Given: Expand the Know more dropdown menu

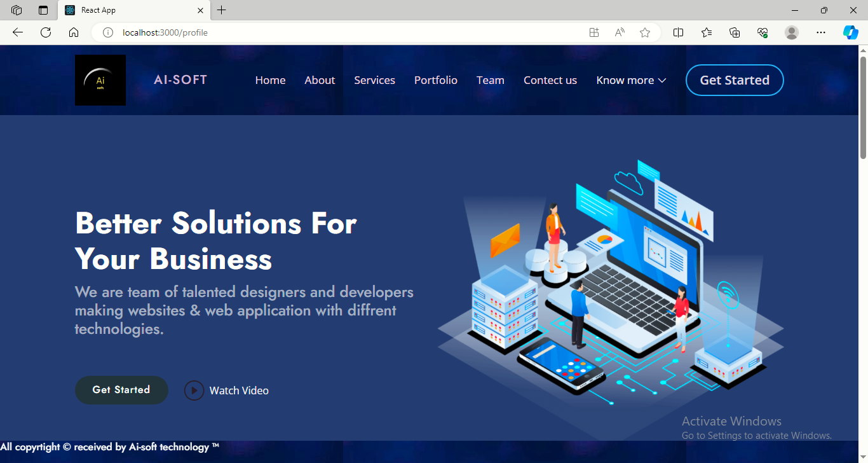Looking at the screenshot, I should pos(630,80).
